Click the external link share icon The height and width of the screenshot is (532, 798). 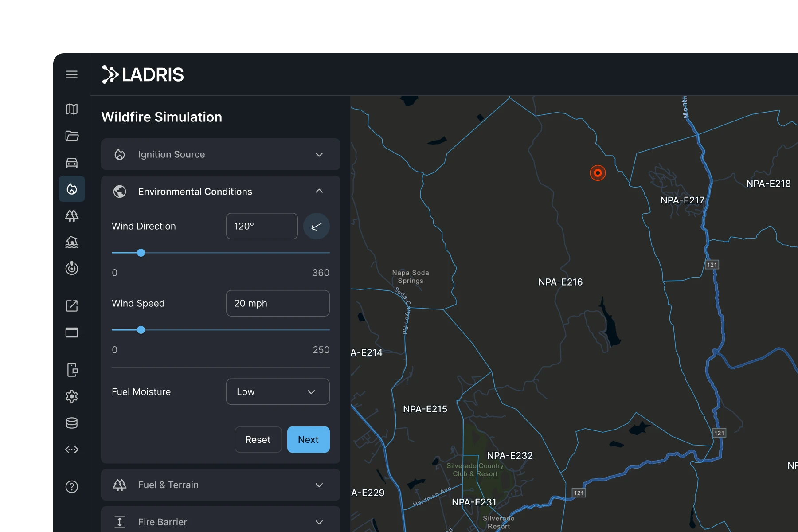tap(71, 306)
